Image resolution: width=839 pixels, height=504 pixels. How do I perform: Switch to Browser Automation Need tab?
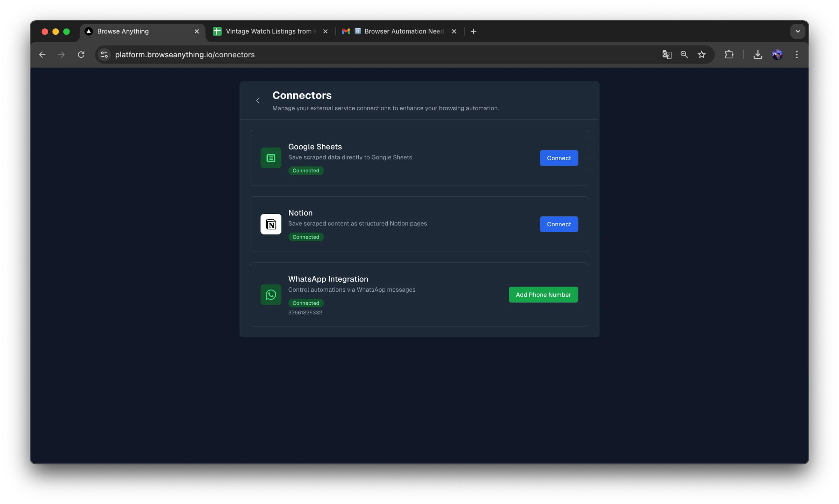point(399,31)
